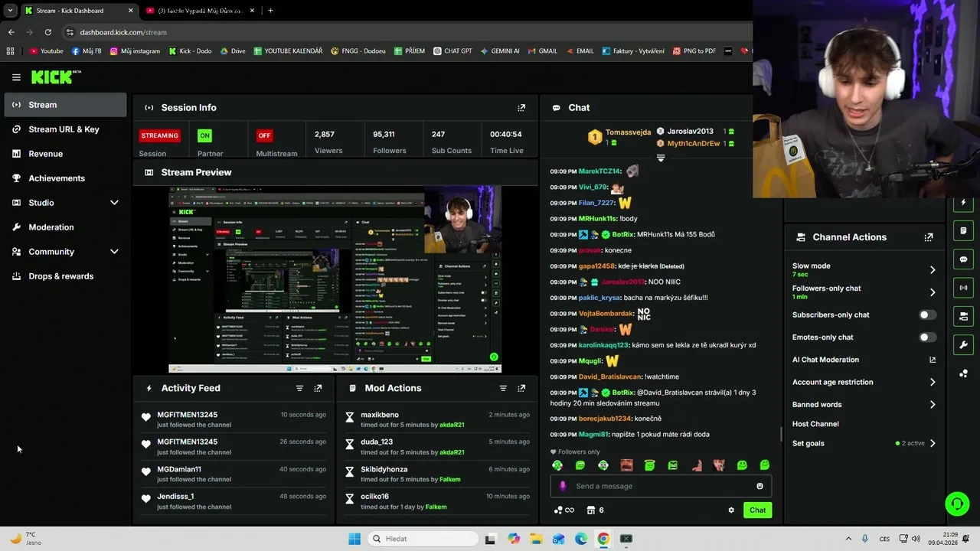Toggle Emotes-only chat switch

point(927,337)
